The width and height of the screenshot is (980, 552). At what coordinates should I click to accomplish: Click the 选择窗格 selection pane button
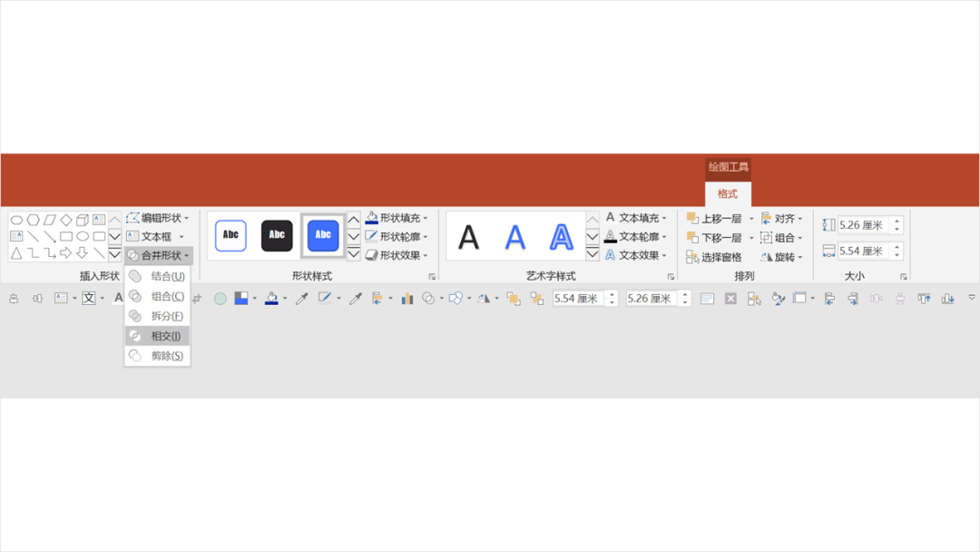714,257
